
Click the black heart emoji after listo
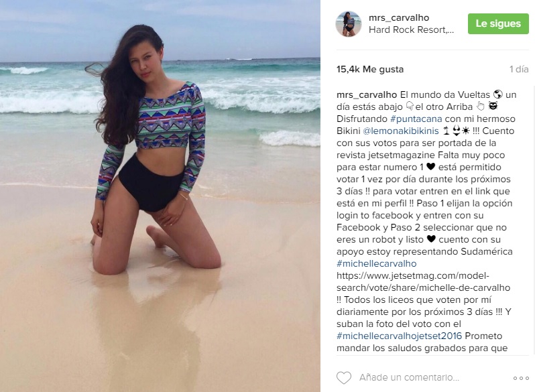[x=431, y=239]
